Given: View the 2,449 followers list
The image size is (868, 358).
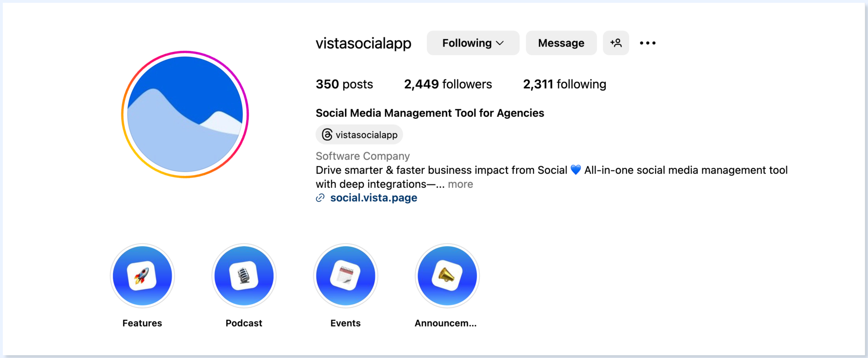Looking at the screenshot, I should pyautogui.click(x=448, y=84).
